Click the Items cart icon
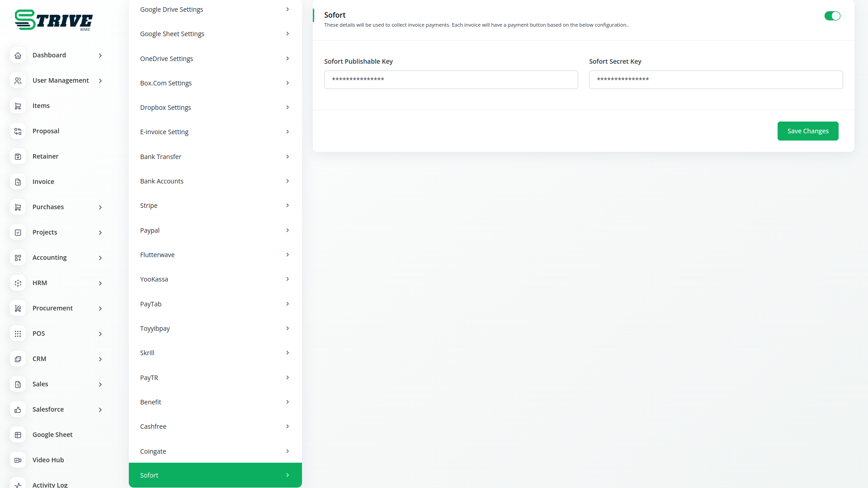The height and width of the screenshot is (488, 868). (18, 106)
